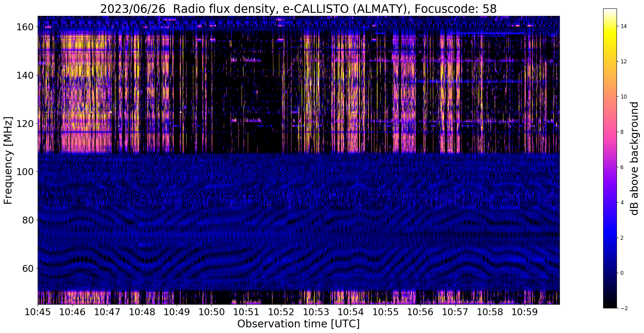
Task: Click the colorbar tick value 8
Action: [622, 132]
